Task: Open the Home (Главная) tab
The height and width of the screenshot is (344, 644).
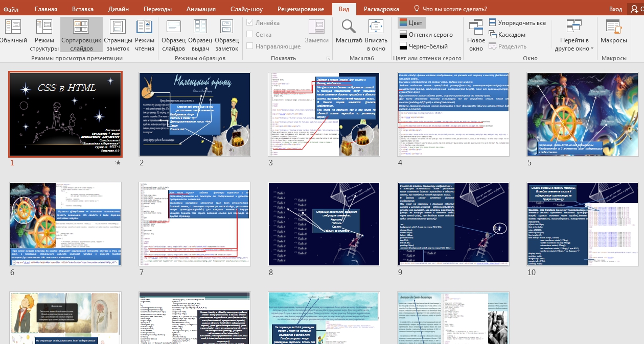Action: pyautogui.click(x=47, y=9)
